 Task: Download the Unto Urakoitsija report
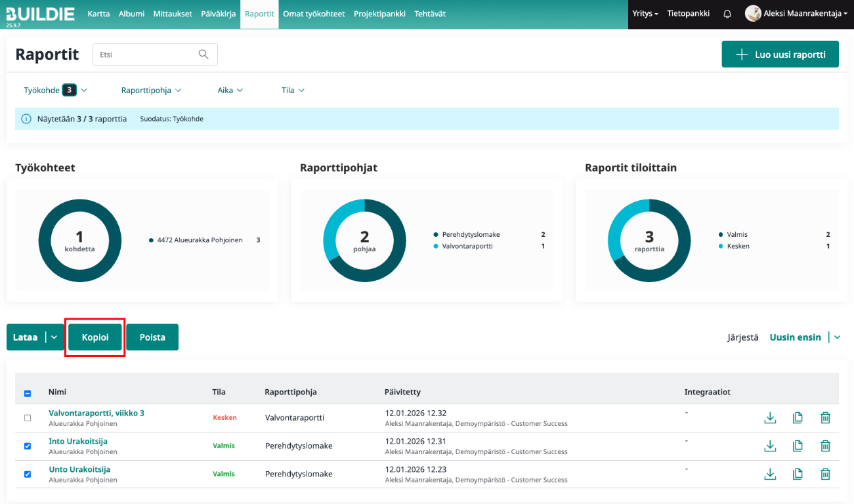[x=770, y=474]
